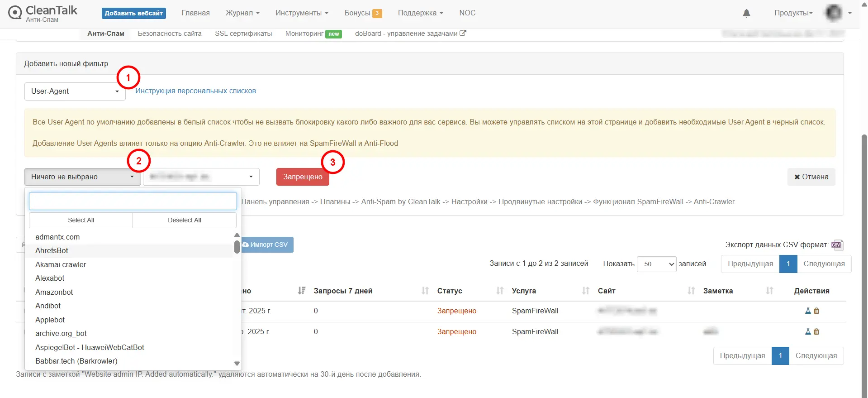Click upper Предыдущая pagination button
The height and width of the screenshot is (398, 868).
(750, 264)
